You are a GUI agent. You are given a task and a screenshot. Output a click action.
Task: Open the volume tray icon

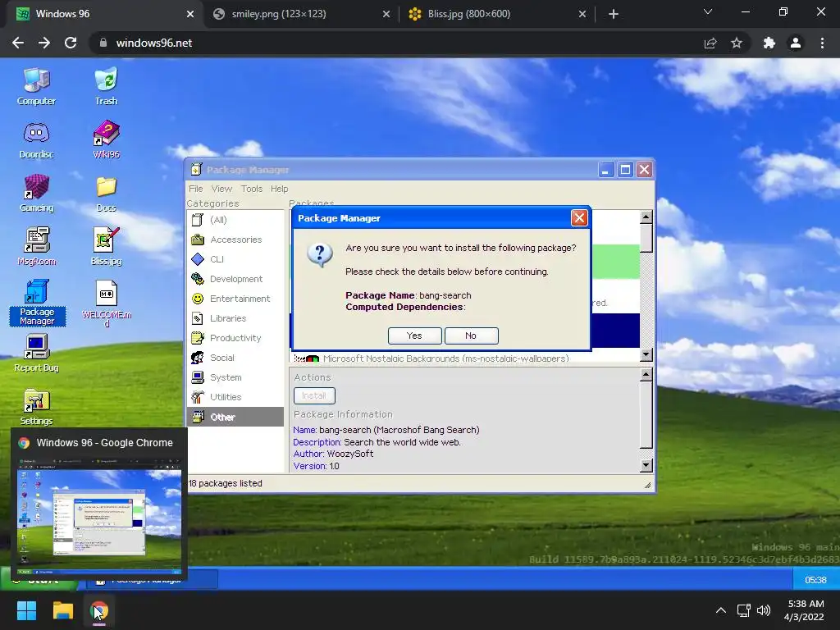pos(764,610)
